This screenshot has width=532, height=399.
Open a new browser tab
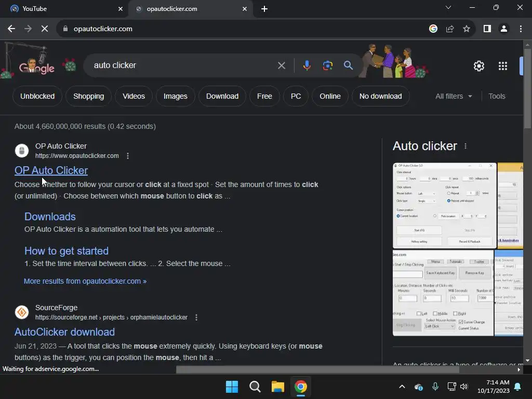click(264, 9)
